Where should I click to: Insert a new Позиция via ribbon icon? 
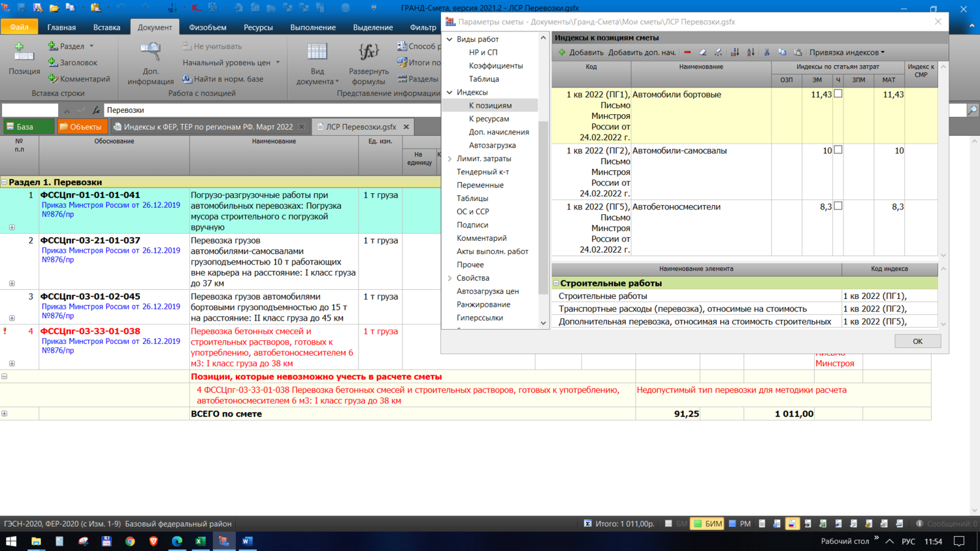[24, 52]
